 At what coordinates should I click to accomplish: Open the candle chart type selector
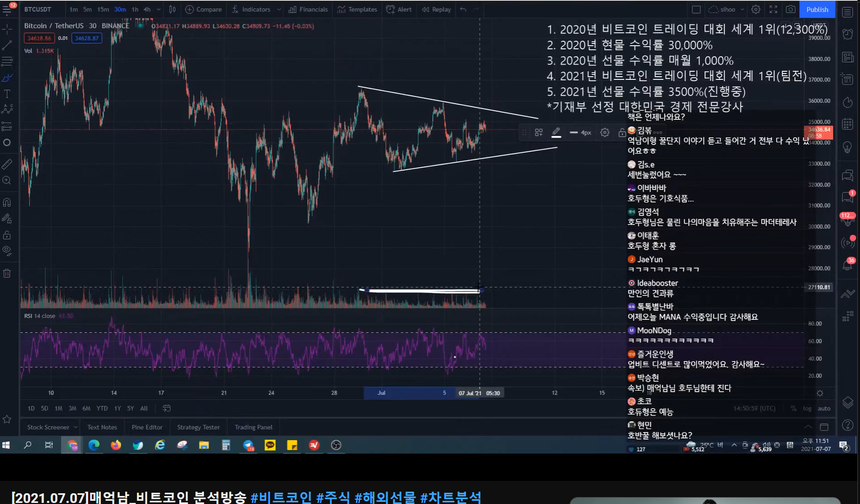click(x=172, y=9)
